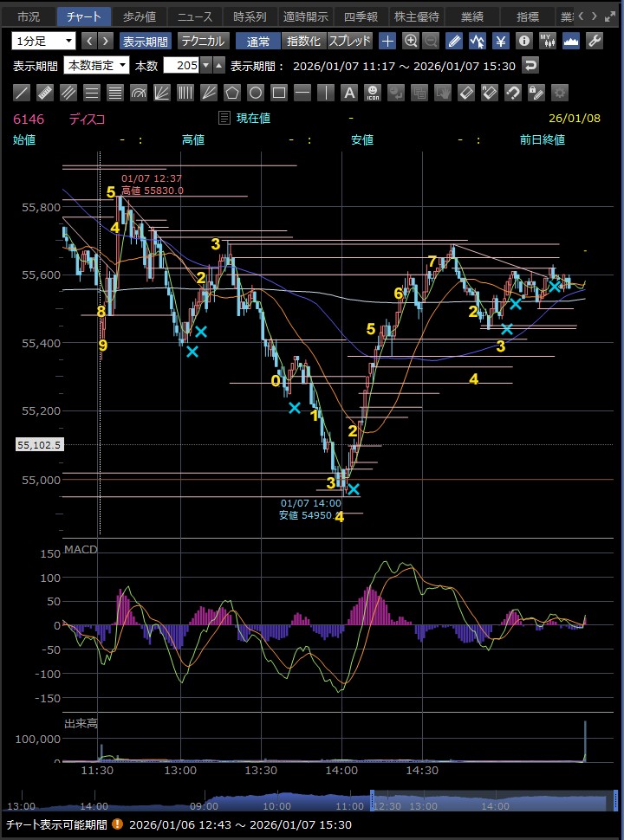Switch to the ニュース tab
The image size is (624, 840).
(x=195, y=16)
